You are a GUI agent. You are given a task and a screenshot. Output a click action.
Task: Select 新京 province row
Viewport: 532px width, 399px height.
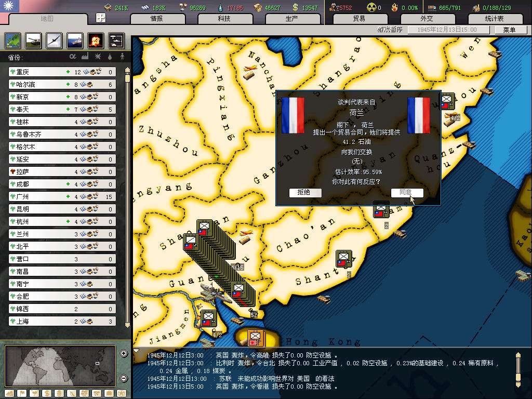(x=62, y=97)
